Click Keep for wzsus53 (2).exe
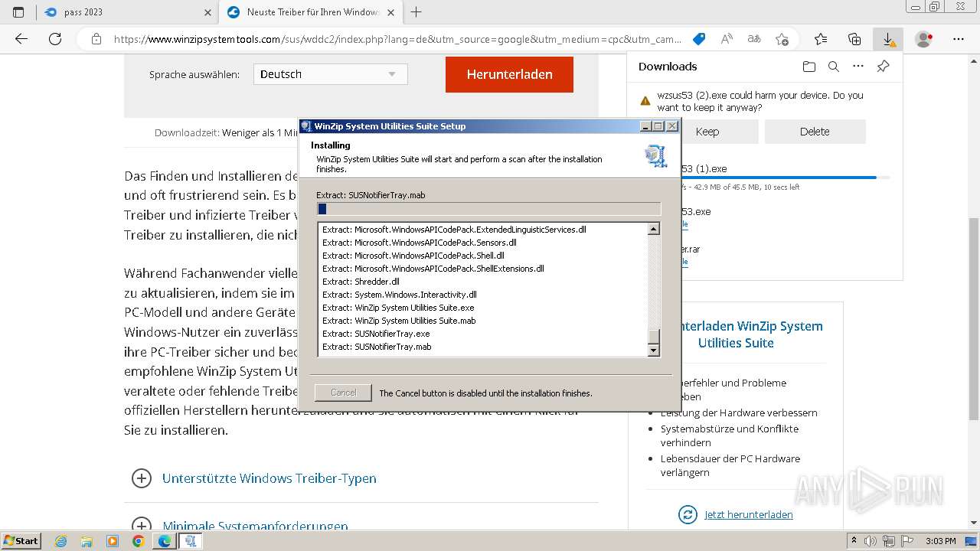The image size is (980, 551). (x=708, y=132)
